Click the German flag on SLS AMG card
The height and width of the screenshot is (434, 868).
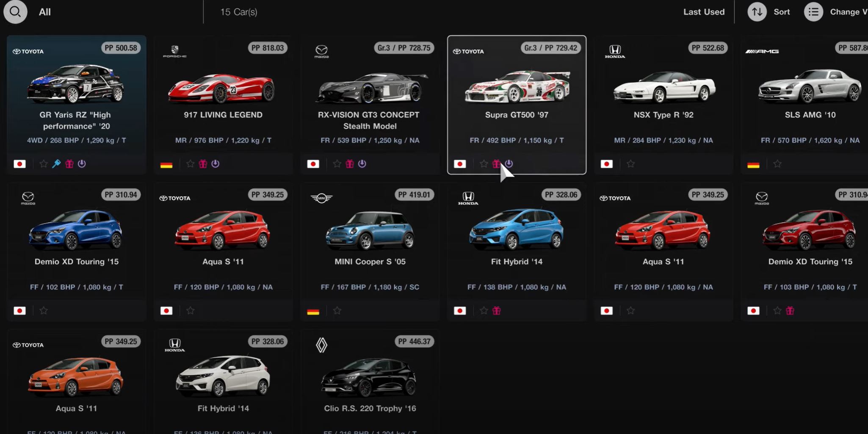click(x=753, y=164)
